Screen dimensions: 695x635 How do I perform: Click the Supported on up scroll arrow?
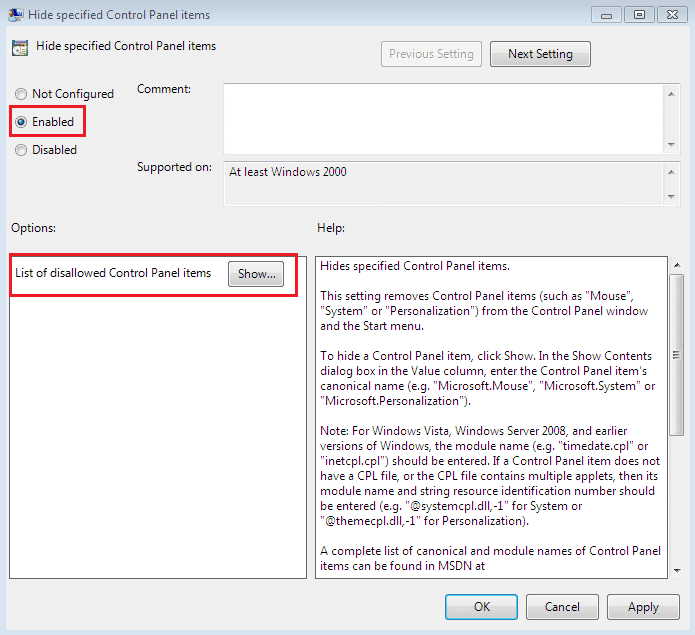[x=671, y=172]
